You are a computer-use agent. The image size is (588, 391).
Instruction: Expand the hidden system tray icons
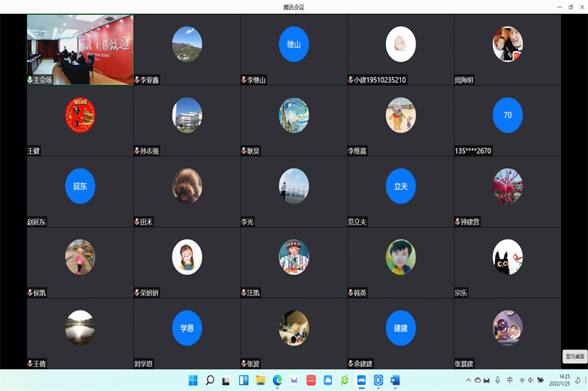point(468,380)
